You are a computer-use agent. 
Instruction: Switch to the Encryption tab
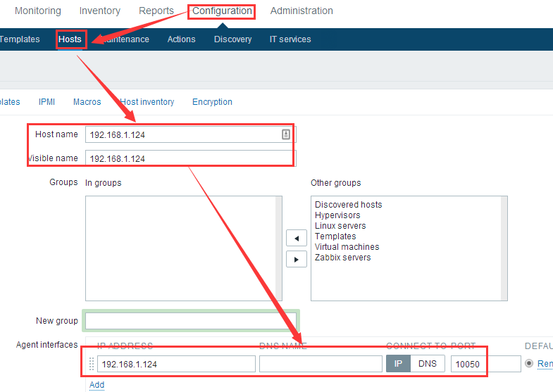(212, 102)
